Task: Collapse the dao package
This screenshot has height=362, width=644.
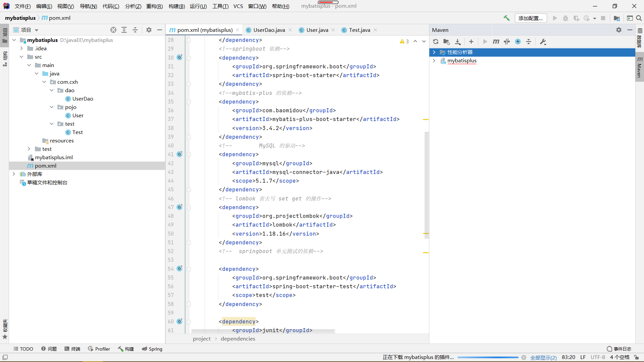Action: (x=52, y=90)
